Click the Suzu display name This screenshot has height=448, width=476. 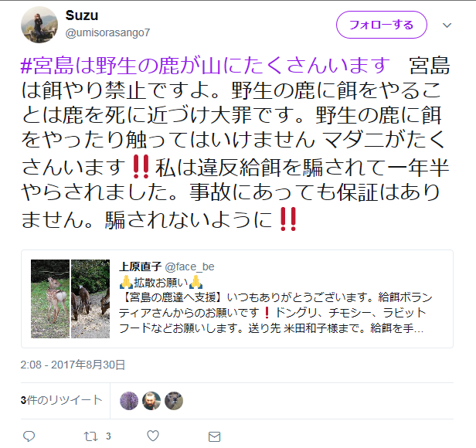[82, 15]
